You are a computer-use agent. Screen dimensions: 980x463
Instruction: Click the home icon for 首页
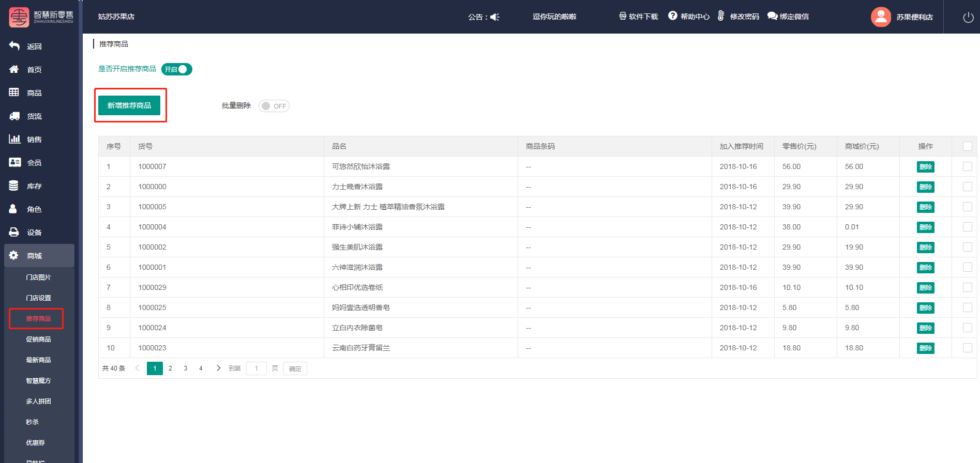(14, 69)
